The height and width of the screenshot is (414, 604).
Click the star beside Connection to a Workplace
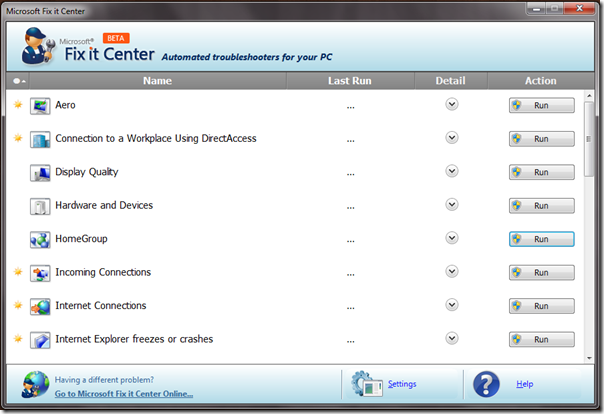tap(18, 137)
